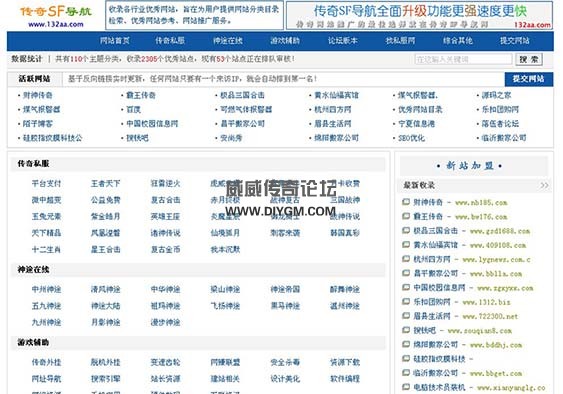
Task: Click the icon before 绵阳搬家公司 in 最新收录 list
Action: tap(406, 344)
